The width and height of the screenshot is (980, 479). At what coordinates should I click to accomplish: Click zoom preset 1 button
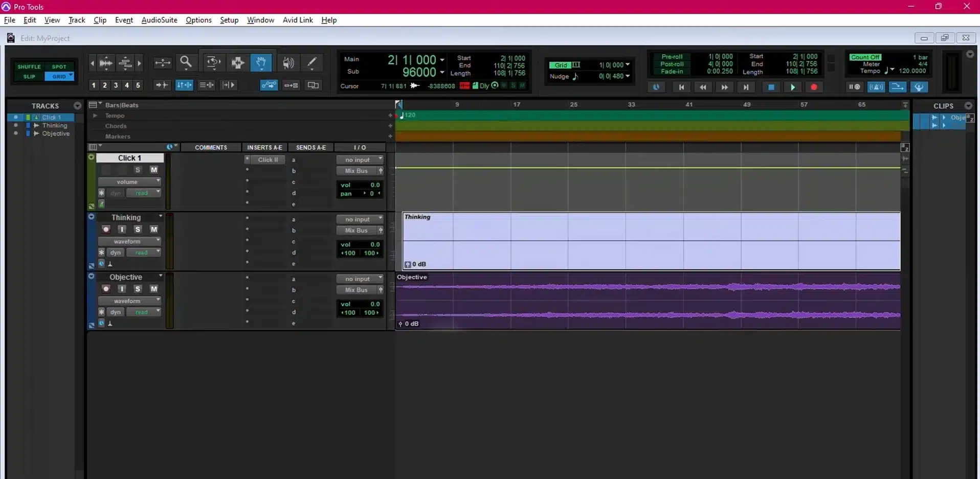coord(94,85)
